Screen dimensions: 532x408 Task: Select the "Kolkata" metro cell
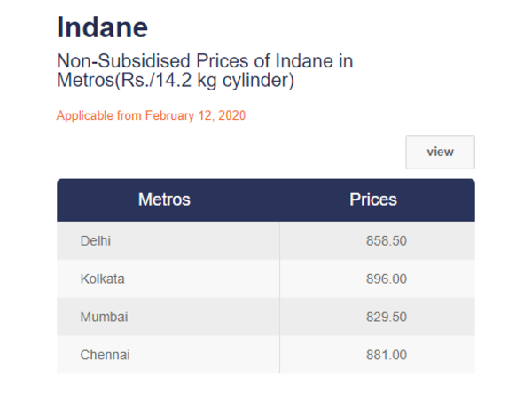[x=102, y=279]
